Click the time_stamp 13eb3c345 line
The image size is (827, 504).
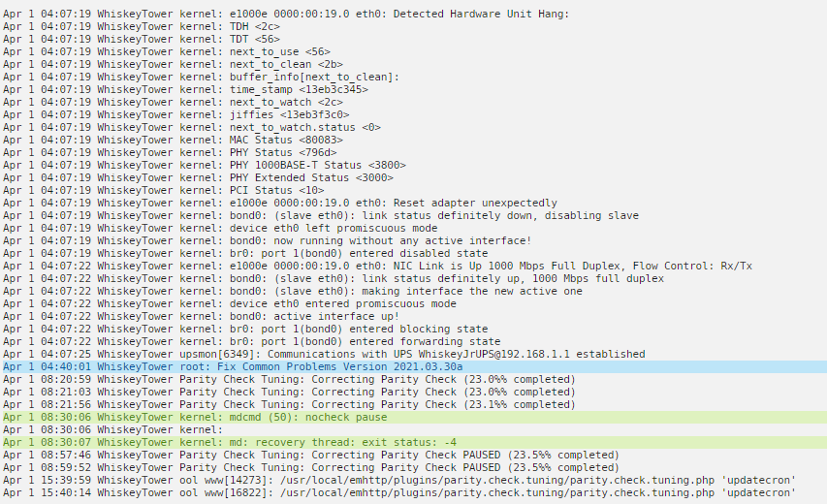point(185,89)
